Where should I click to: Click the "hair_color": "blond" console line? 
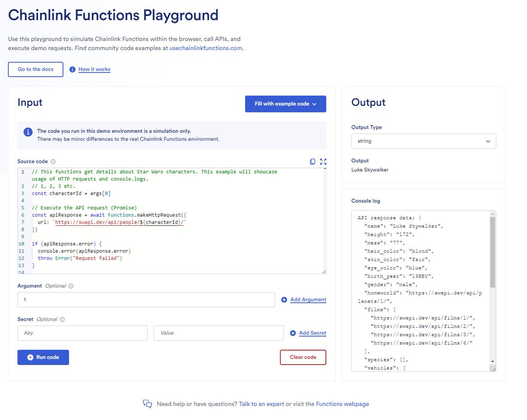[x=399, y=251]
